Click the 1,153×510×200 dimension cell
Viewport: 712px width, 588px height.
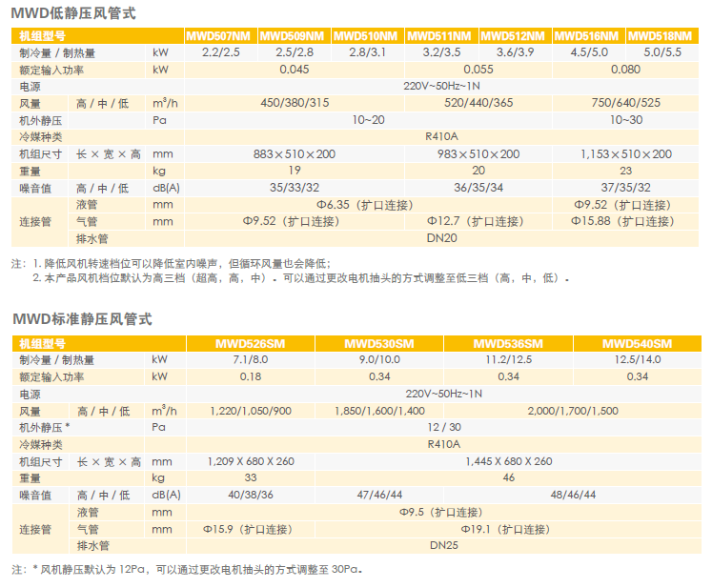(x=625, y=154)
